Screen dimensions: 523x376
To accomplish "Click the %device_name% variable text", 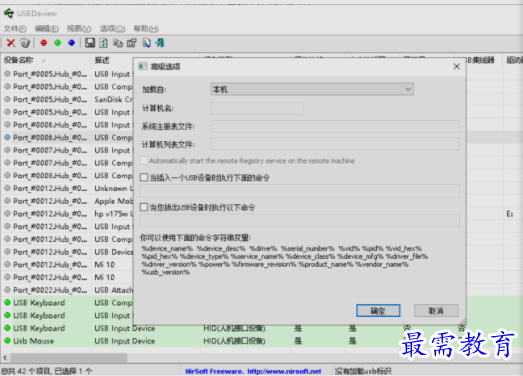I will pos(167,249).
